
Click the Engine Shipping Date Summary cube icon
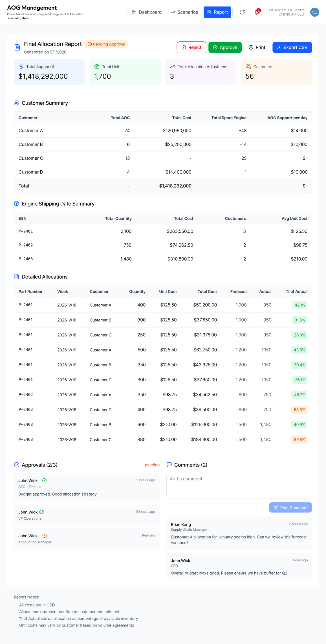pyautogui.click(x=17, y=204)
